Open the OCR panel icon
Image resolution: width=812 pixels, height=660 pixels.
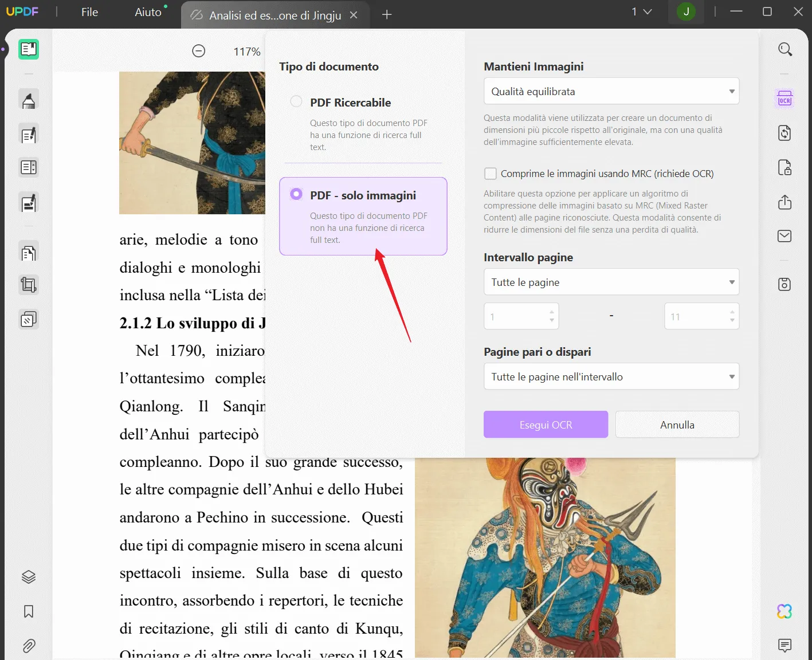click(784, 98)
